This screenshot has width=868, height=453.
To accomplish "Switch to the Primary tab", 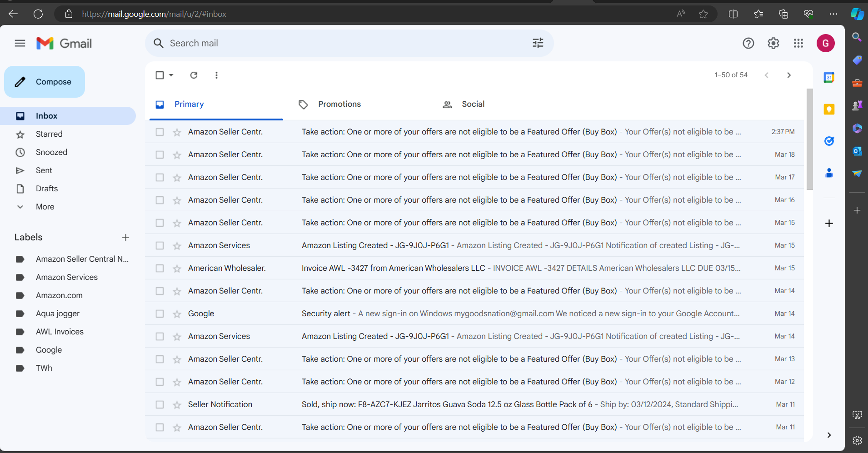I will click(216, 105).
